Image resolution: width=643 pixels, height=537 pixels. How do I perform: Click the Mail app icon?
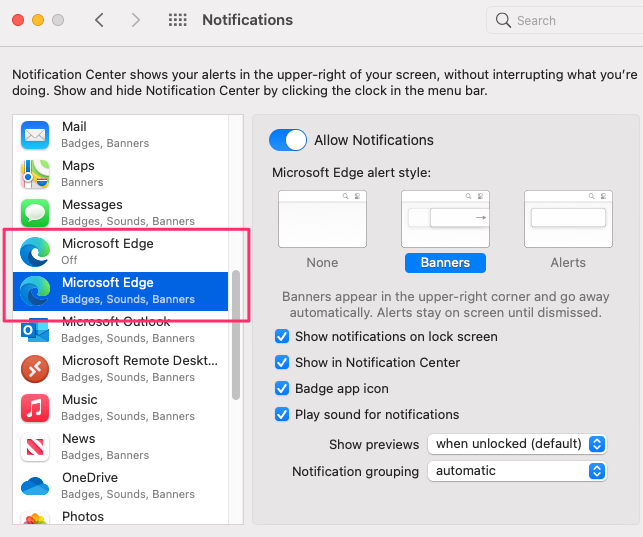35,135
